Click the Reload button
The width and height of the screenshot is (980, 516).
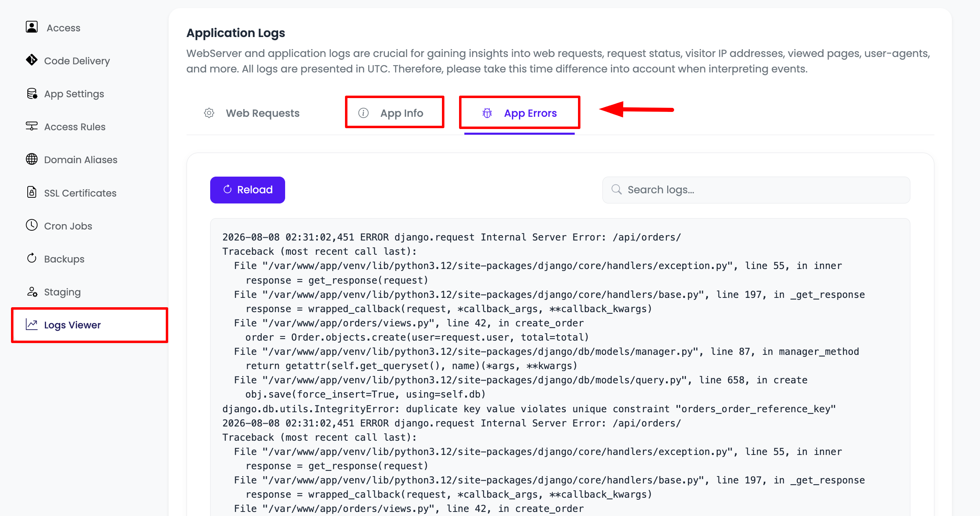248,190
